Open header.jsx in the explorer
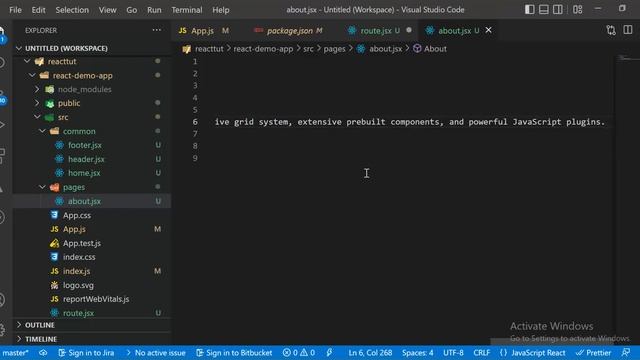Screen dimensions: 640x360 (86, 159)
